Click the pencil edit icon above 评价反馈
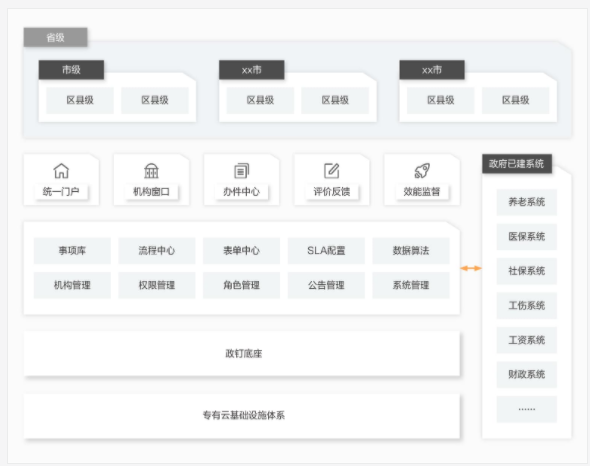590x466 pixels. (x=331, y=171)
